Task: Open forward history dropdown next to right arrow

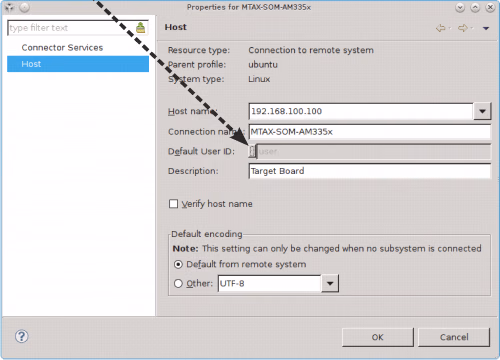Action: [472, 28]
